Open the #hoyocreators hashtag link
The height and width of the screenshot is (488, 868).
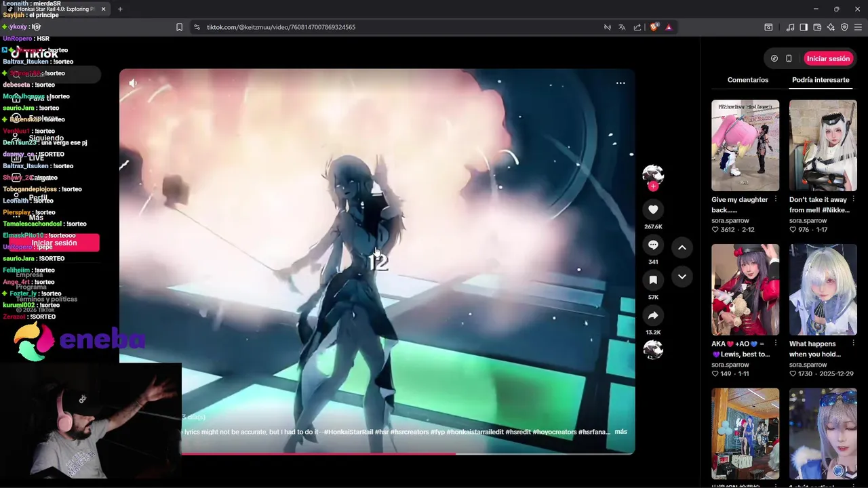[554, 432]
